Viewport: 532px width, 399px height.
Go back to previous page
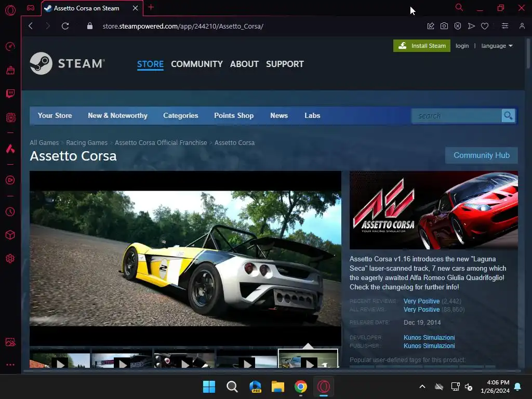click(31, 26)
